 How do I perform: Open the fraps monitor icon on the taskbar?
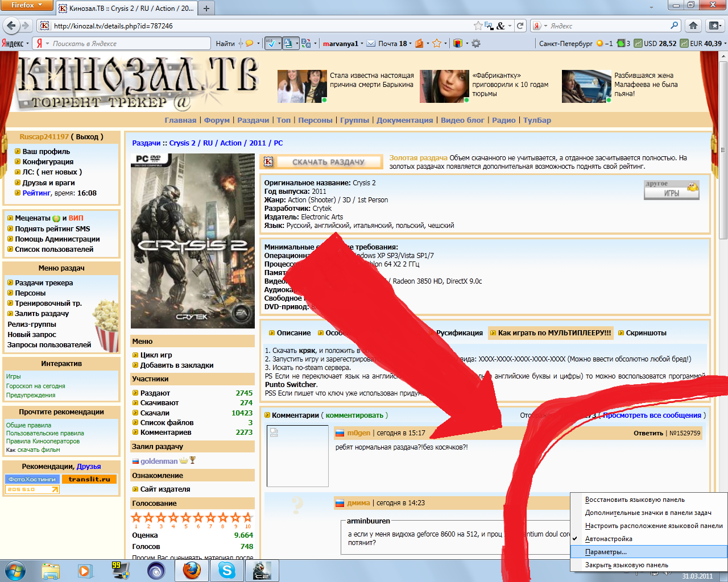pos(121,571)
